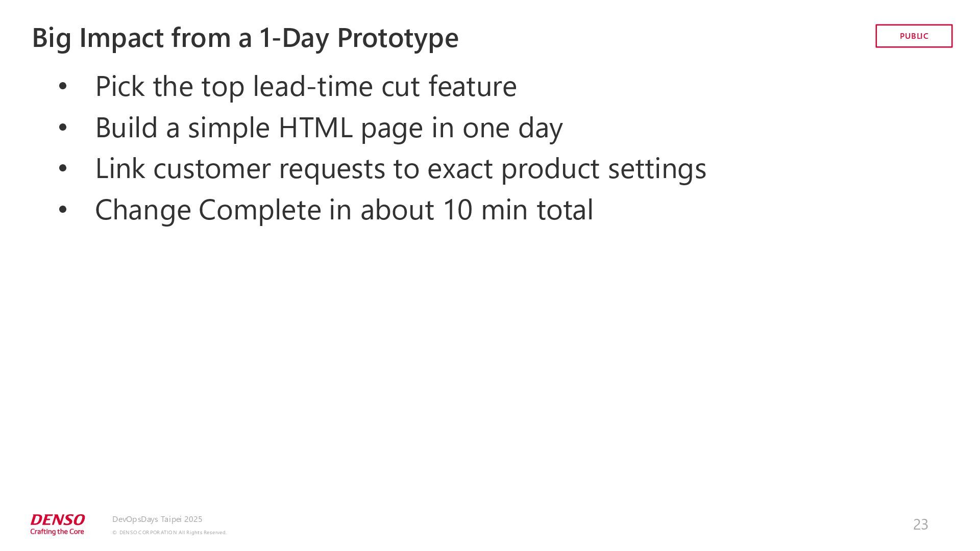
Task: Click the second bullet point marker
Action: [63, 128]
